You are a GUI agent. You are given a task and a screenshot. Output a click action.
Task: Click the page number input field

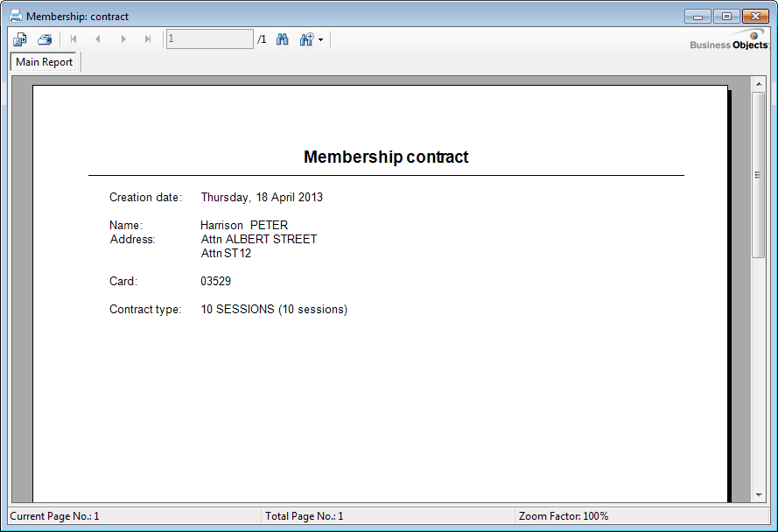coord(209,39)
